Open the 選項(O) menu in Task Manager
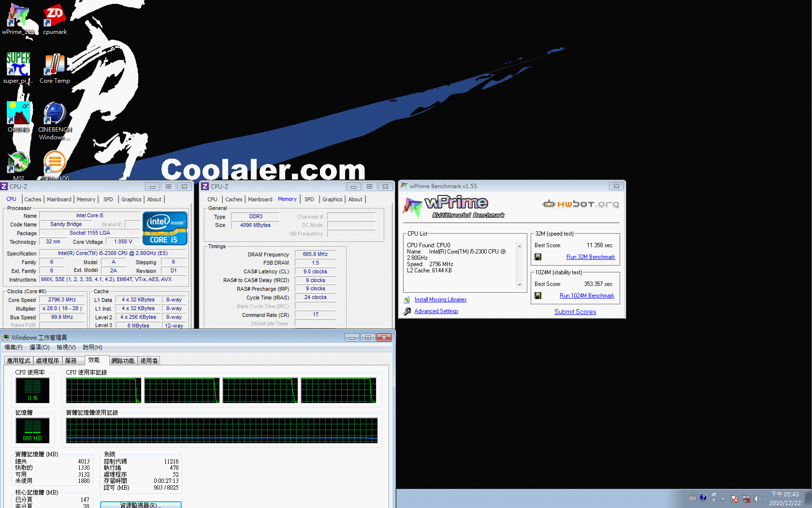The width and height of the screenshot is (812, 508). pos(40,347)
